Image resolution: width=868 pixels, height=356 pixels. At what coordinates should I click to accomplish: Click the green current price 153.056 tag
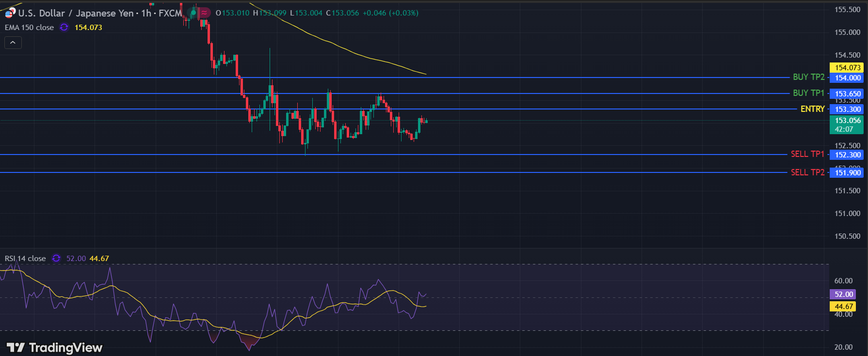click(x=847, y=124)
